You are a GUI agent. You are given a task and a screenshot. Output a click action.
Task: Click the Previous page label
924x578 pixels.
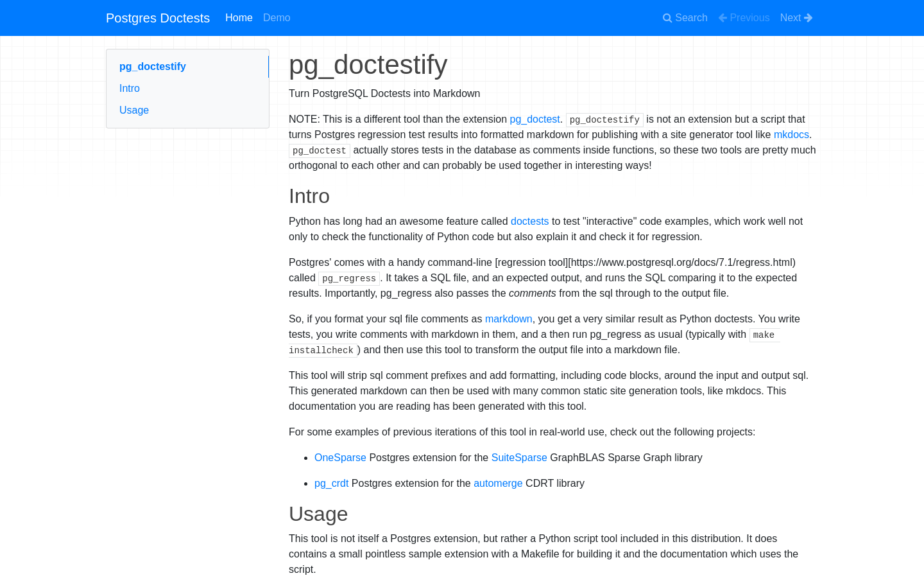pos(749,18)
